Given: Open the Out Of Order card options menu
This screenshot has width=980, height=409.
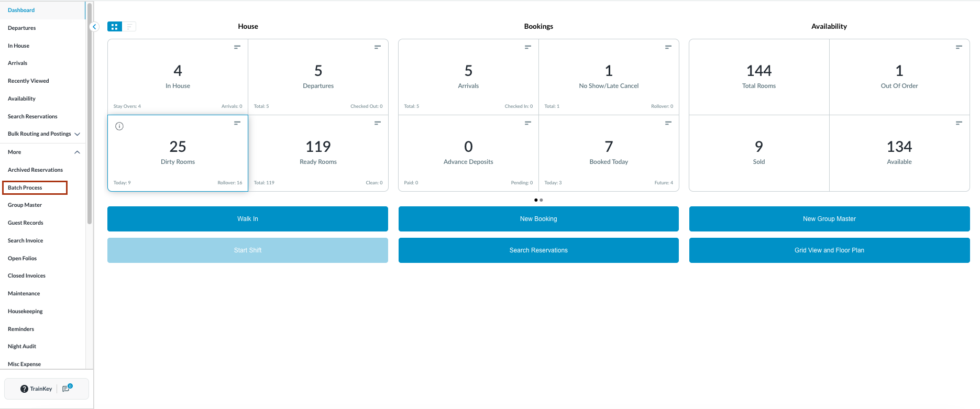Looking at the screenshot, I should coord(959,47).
